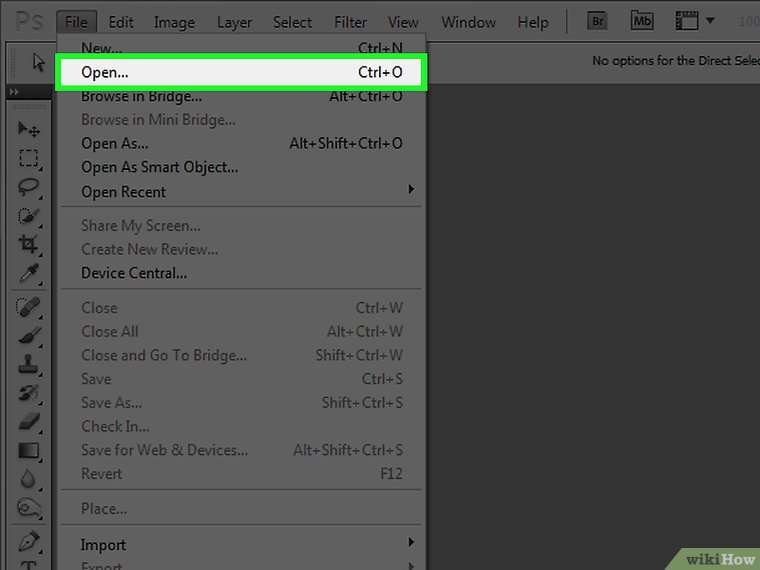Launch Bridge via the Br icon
This screenshot has width=760, height=570.
click(598, 21)
